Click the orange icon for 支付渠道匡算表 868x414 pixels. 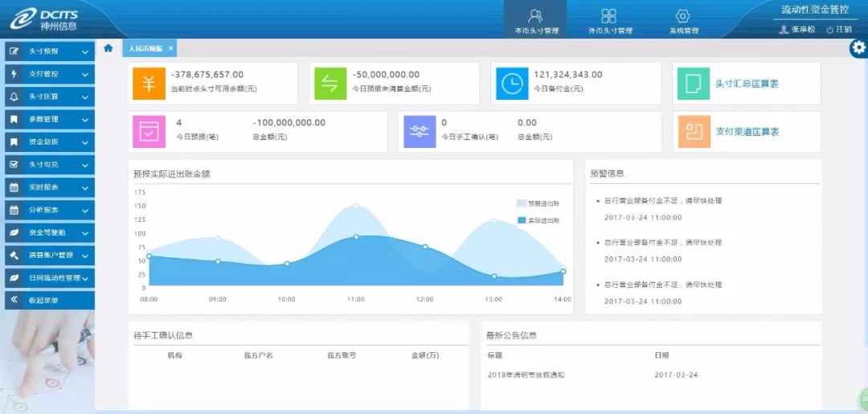point(694,132)
